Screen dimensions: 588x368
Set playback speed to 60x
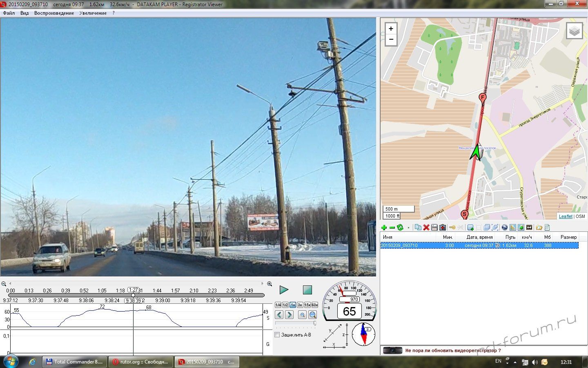tap(314, 305)
